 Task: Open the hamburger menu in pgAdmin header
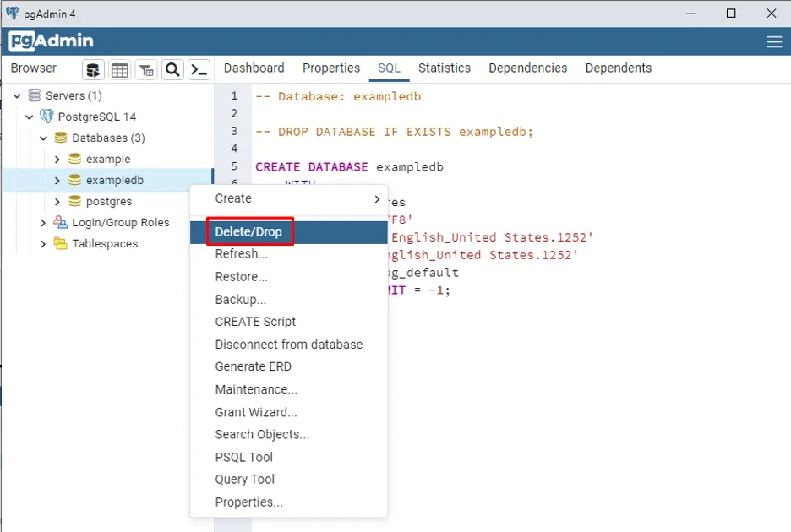pos(774,41)
